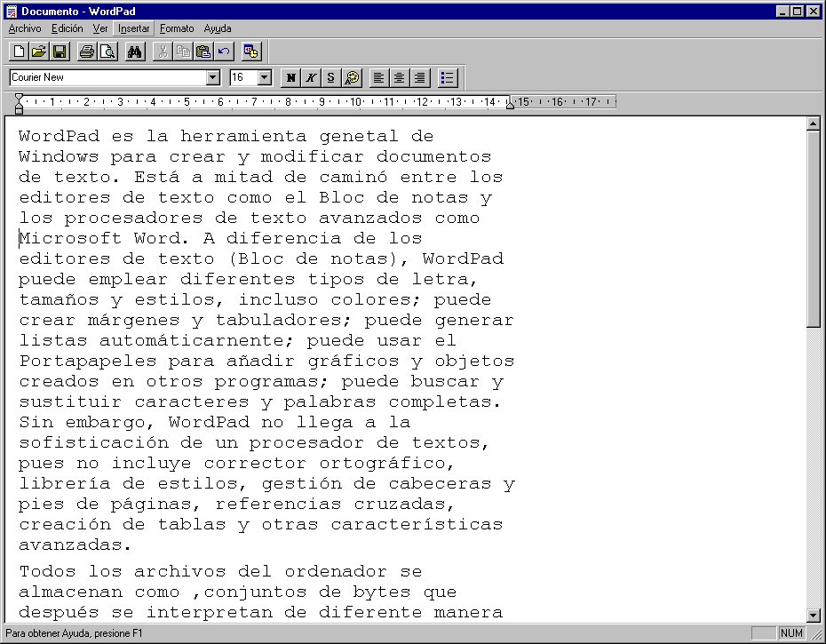The image size is (826, 644).
Task: Open the Ver menu
Action: pyautogui.click(x=100, y=28)
